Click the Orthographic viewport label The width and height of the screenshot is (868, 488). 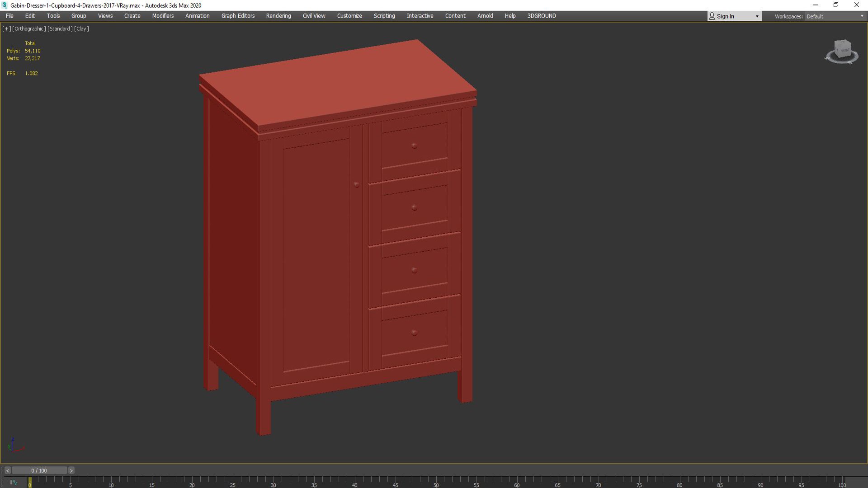pos(29,28)
